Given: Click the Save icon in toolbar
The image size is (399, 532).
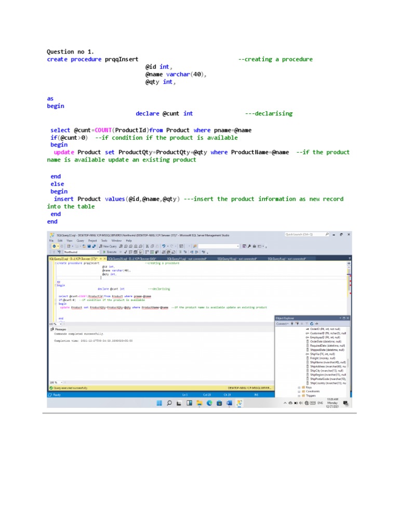Looking at the screenshot, I should (89, 246).
